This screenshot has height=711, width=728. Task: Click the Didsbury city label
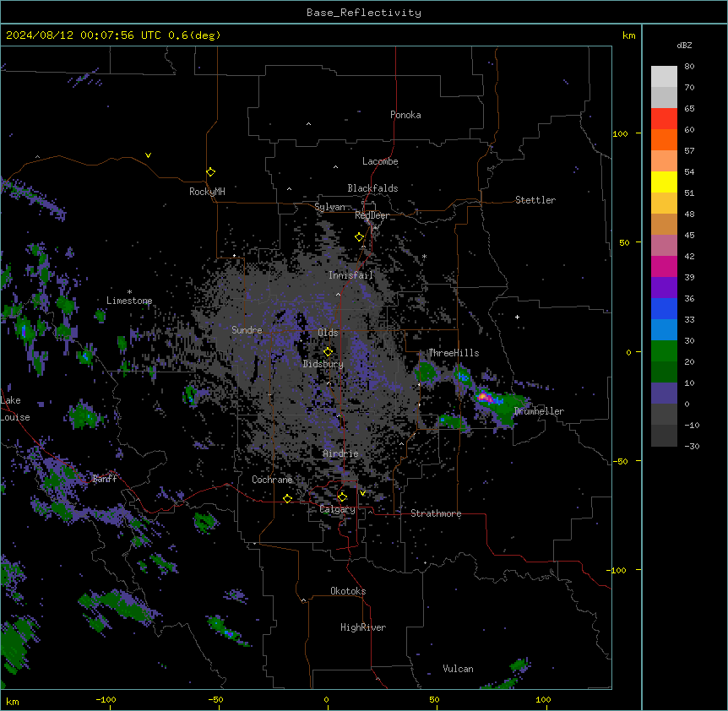point(323,364)
